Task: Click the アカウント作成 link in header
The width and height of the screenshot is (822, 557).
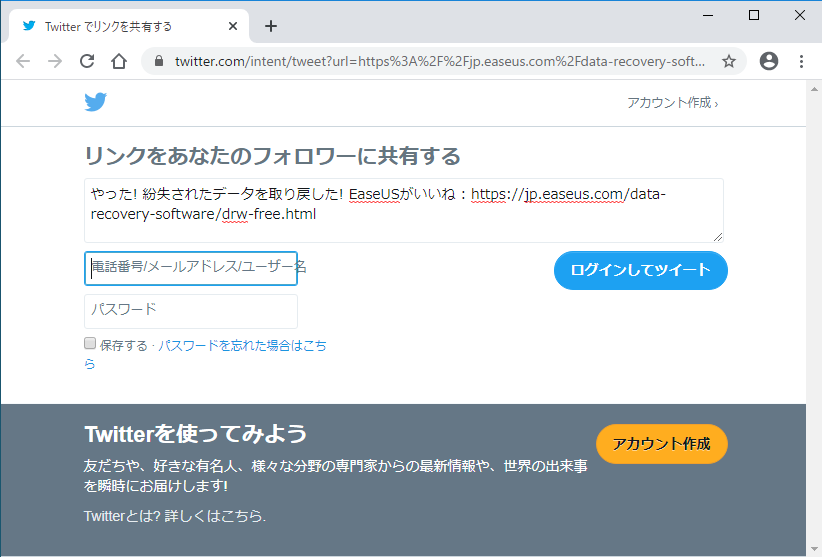Action: (x=671, y=103)
